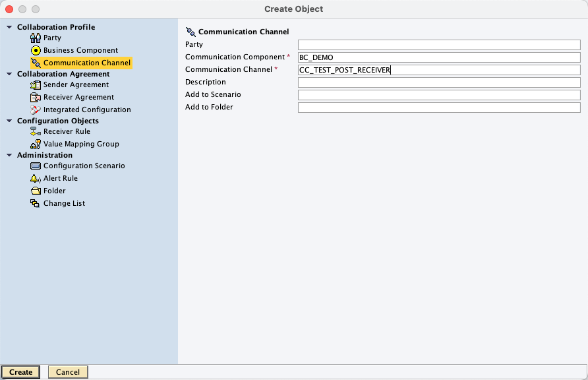Click the Value Mapping Group icon
Viewport: 588px width, 380px height.
[36, 144]
